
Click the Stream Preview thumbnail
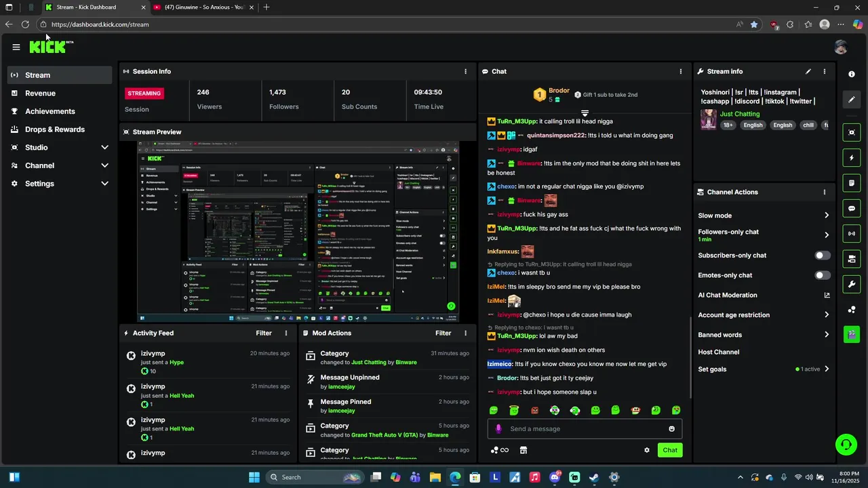pos(298,232)
